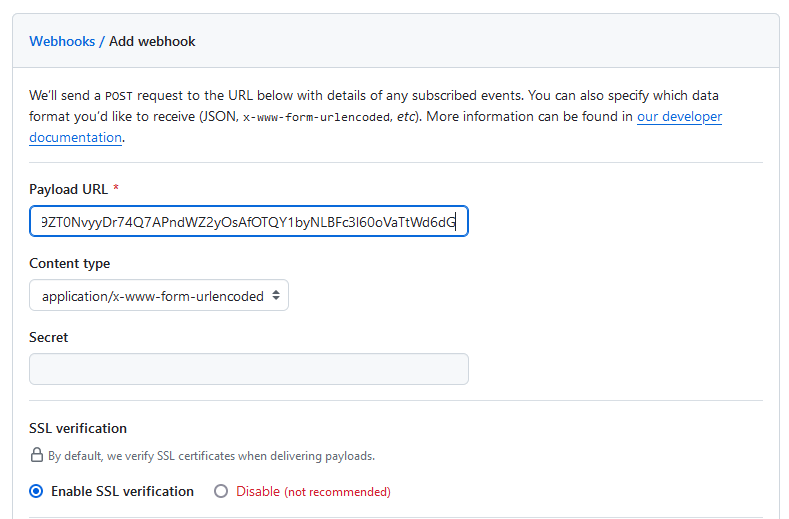Go to Webhooks breadcrumb link
The height and width of the screenshot is (519, 789).
(x=62, y=41)
